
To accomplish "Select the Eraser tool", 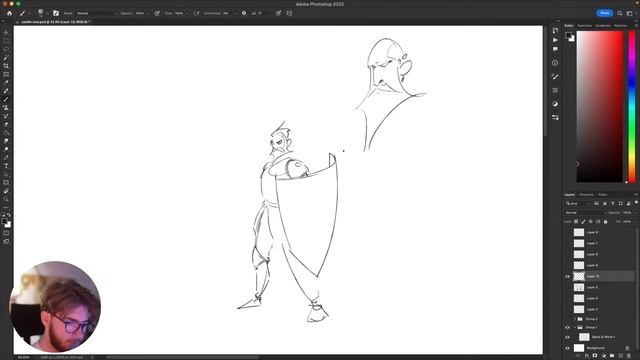I will (x=6, y=124).
